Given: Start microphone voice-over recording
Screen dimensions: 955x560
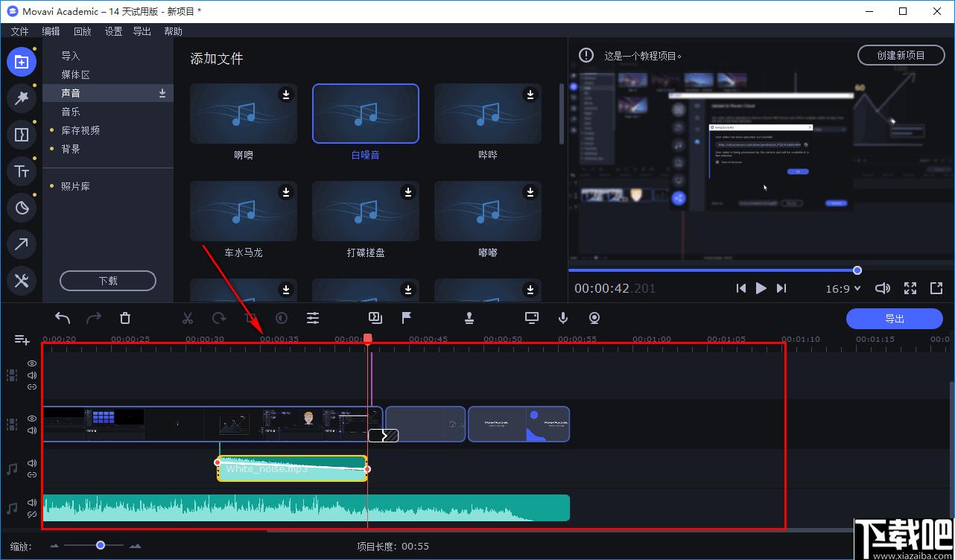Looking at the screenshot, I should pos(563,318).
